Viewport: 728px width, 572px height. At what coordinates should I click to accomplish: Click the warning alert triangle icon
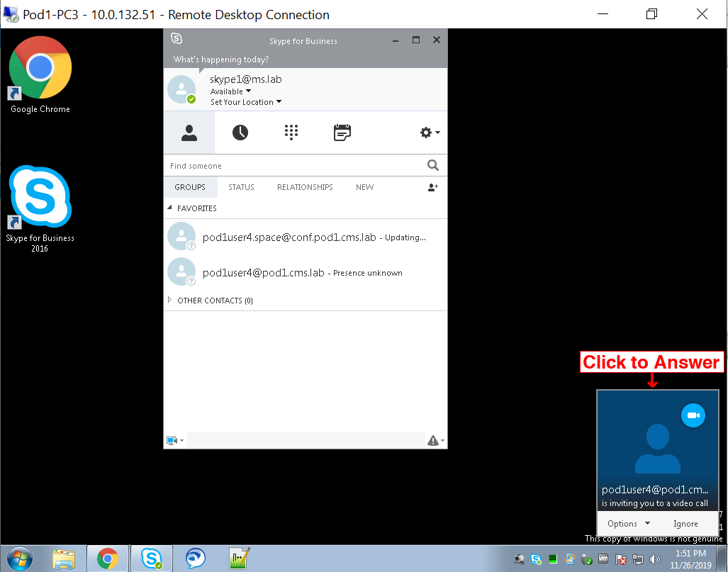pyautogui.click(x=432, y=440)
